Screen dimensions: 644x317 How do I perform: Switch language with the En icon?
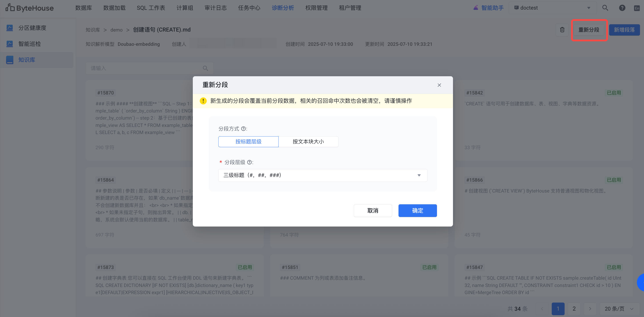point(637,8)
